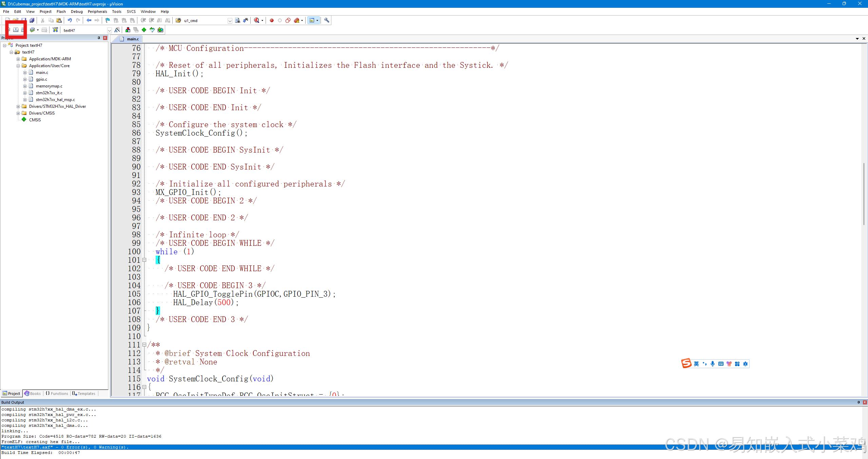
Task: Toggle auto-hide pin on Project panel
Action: 99,38
